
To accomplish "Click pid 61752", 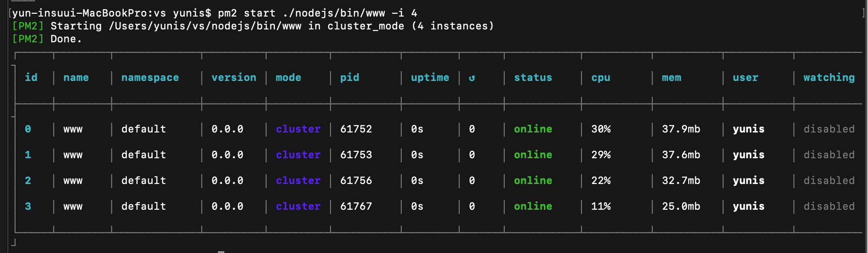I will tap(356, 129).
